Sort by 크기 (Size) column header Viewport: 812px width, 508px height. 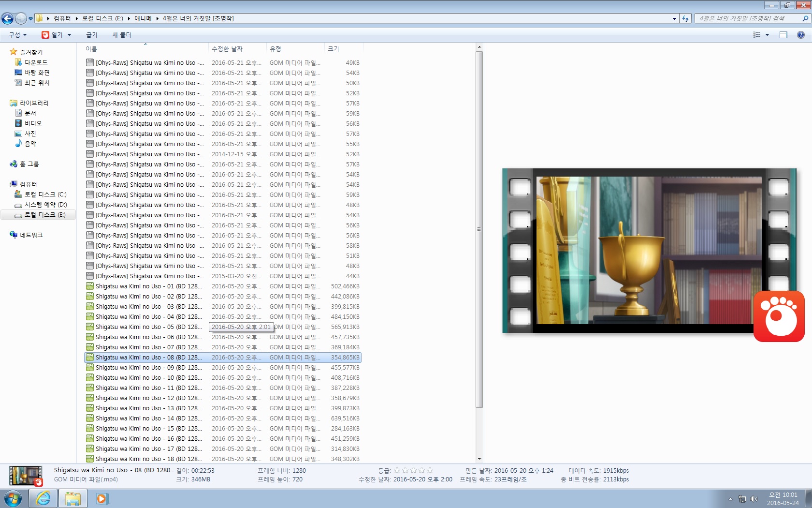344,49
